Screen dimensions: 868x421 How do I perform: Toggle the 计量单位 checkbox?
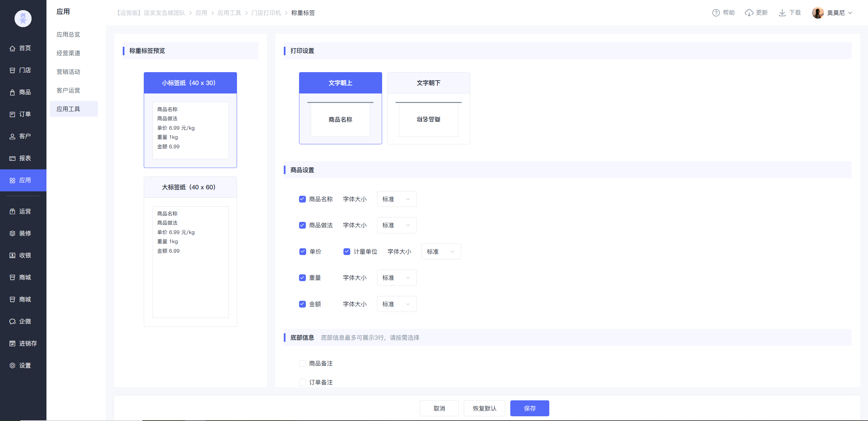pyautogui.click(x=347, y=252)
